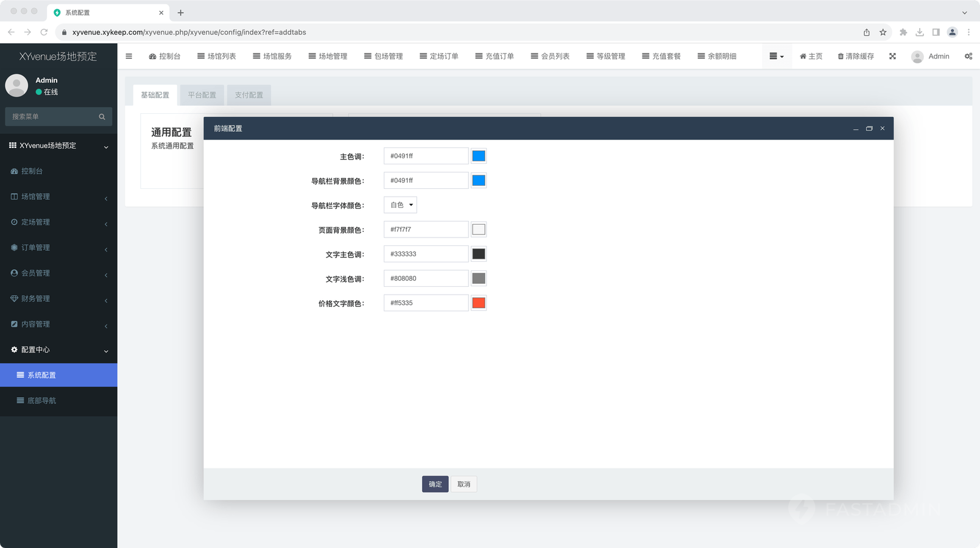Viewport: 980px width, 548px height.
Task: Click the 取消 cancel button
Action: click(464, 484)
